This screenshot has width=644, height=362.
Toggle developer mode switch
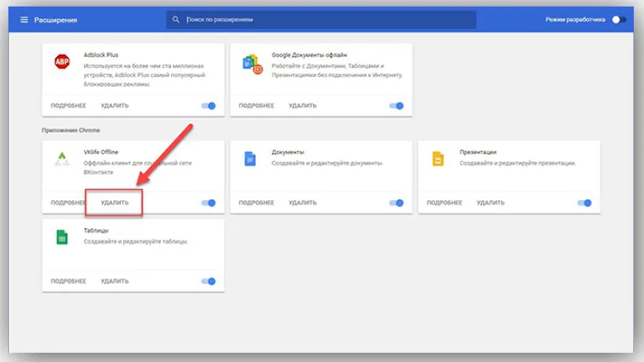pyautogui.click(x=619, y=20)
